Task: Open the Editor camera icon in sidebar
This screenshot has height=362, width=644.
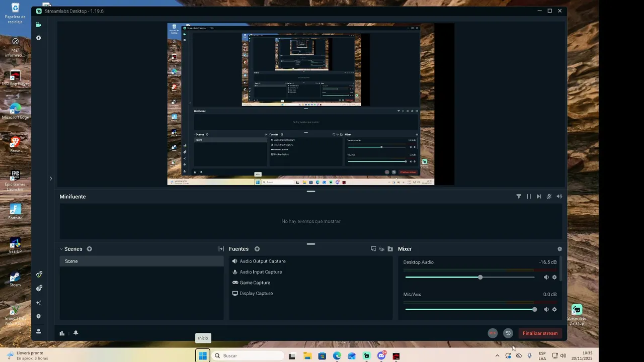Action: [x=38, y=24]
